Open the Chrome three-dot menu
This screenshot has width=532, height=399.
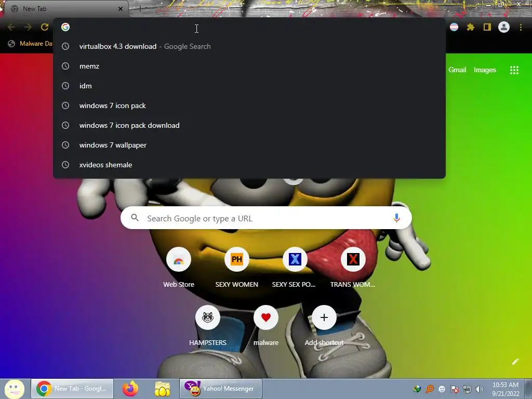521,27
